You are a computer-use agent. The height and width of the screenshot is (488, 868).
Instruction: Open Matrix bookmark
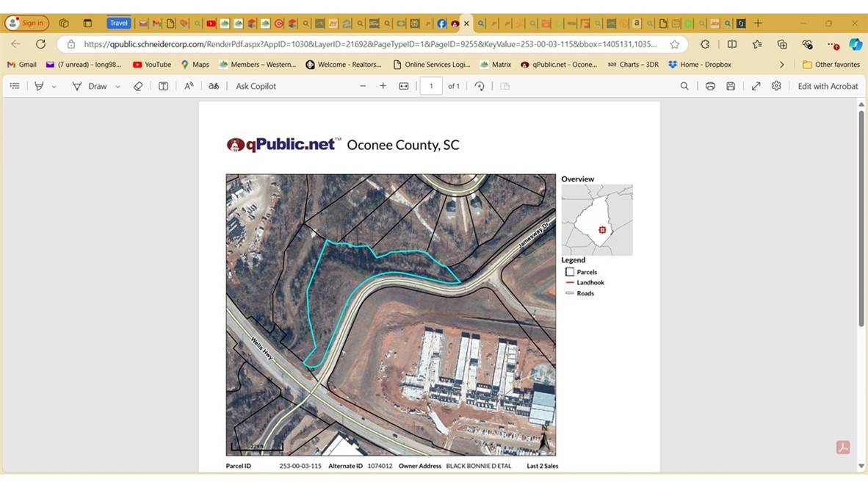pos(496,64)
